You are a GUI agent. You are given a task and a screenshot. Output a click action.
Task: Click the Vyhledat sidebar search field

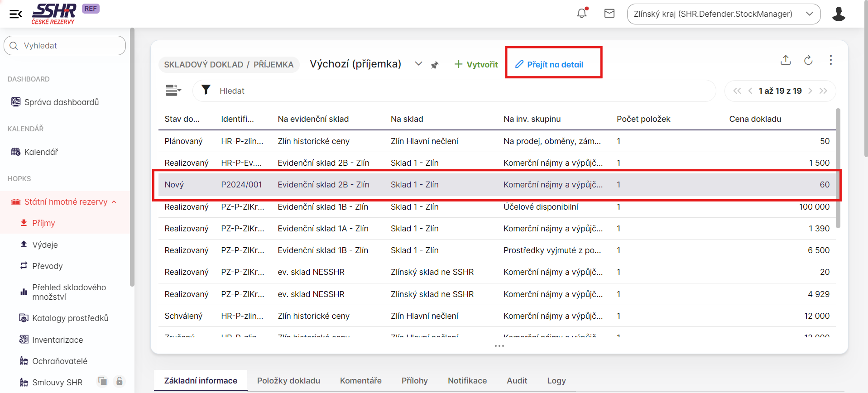pos(65,46)
